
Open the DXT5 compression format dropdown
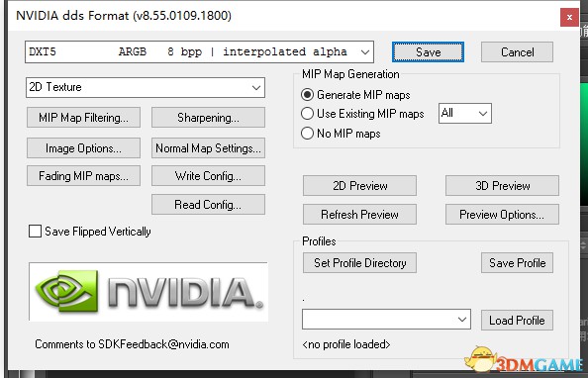coord(200,51)
